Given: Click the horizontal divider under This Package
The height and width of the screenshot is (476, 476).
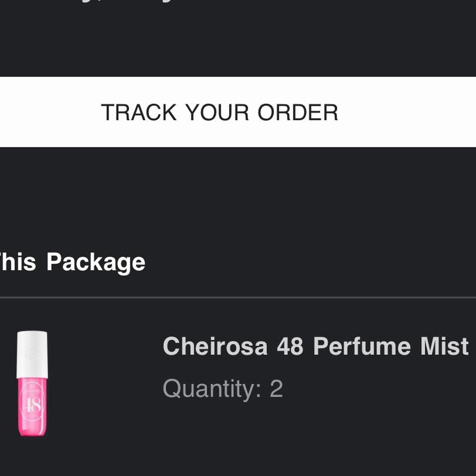Looking at the screenshot, I should (238, 297).
